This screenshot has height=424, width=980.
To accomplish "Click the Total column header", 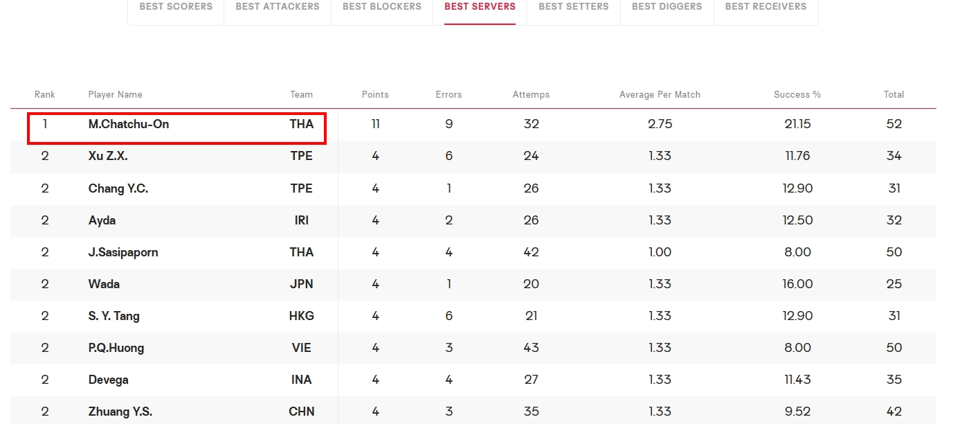I will (894, 94).
